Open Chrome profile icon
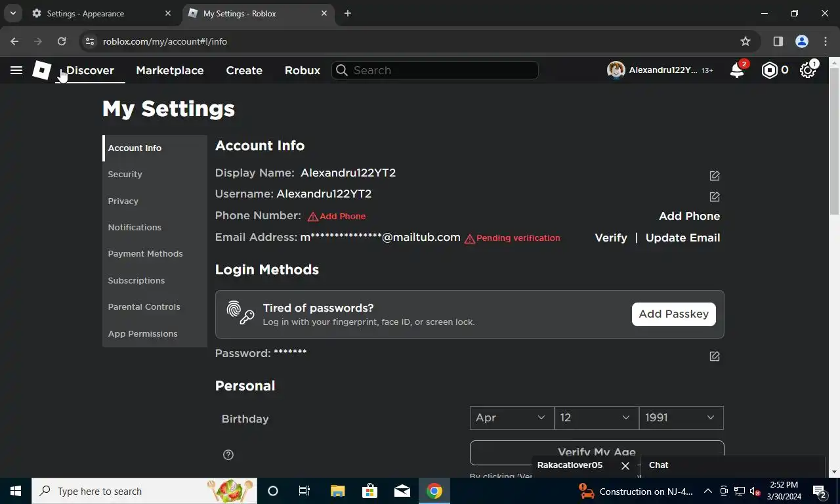 [801, 41]
